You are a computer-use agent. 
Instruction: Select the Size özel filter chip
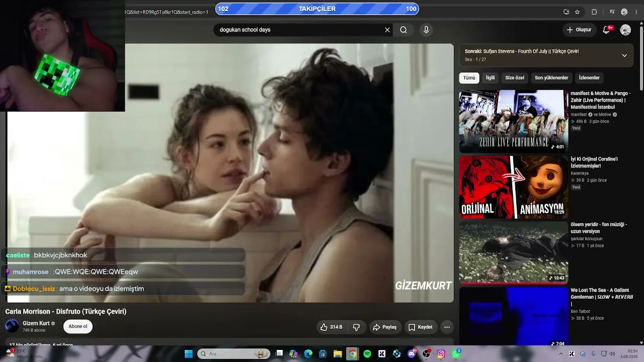[515, 78]
